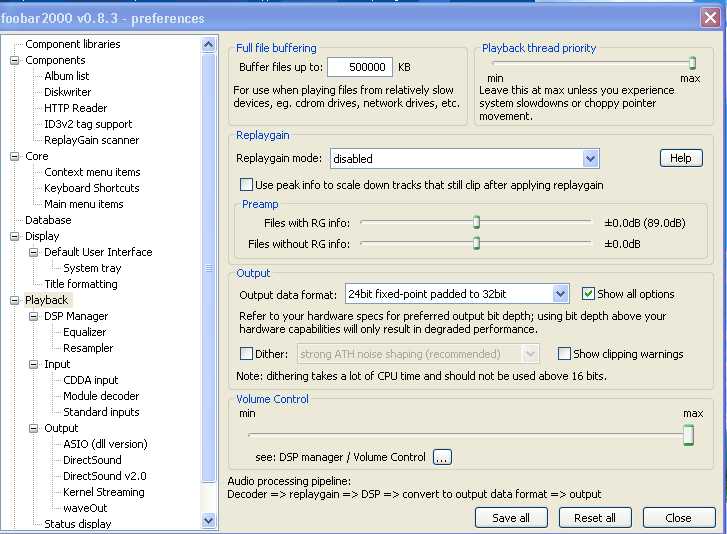Viewport: 727px width, 534px height.
Task: Click the tree scrollbar up arrow
Action: click(209, 45)
